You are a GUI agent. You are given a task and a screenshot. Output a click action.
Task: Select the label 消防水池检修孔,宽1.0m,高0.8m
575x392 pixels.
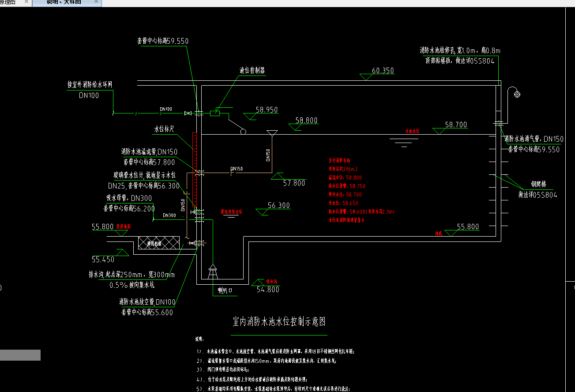[x=460, y=51]
